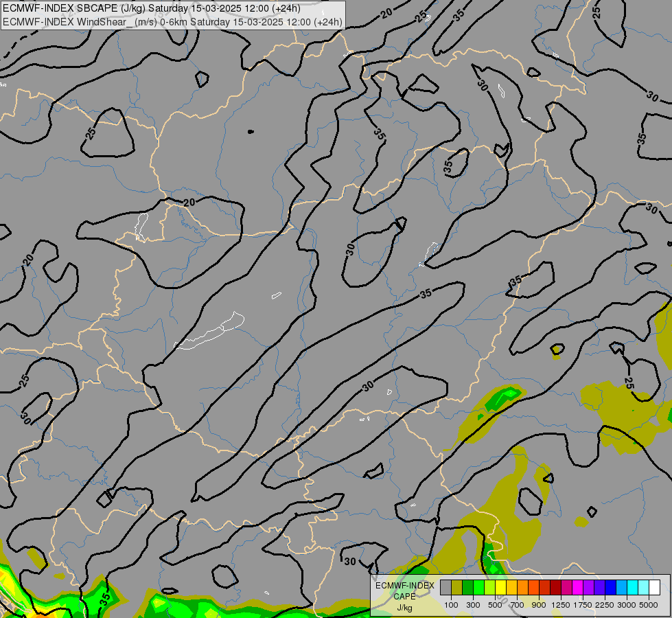Image resolution: width=672 pixels, height=618 pixels.
Task: Select the purple legend swatch
Action: click(588, 588)
